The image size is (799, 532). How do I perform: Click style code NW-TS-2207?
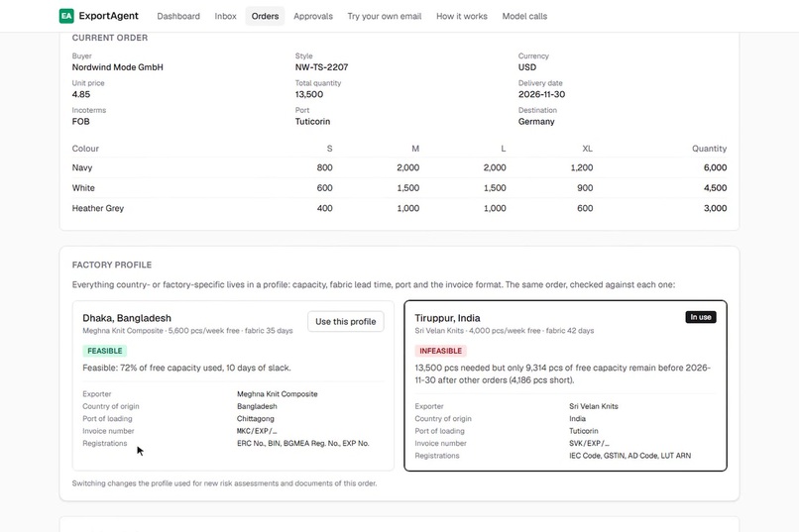click(x=321, y=67)
